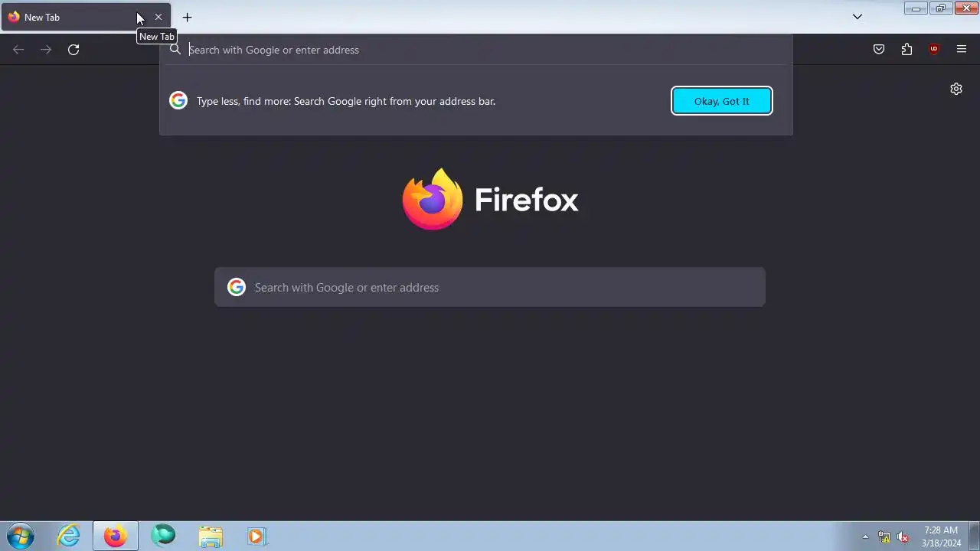
Task: Open the Firefox hamburger menu
Action: [x=962, y=50]
